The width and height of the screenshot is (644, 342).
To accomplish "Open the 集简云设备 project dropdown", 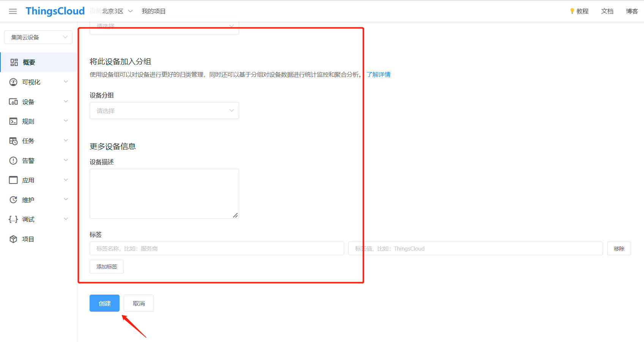I will pyautogui.click(x=38, y=37).
